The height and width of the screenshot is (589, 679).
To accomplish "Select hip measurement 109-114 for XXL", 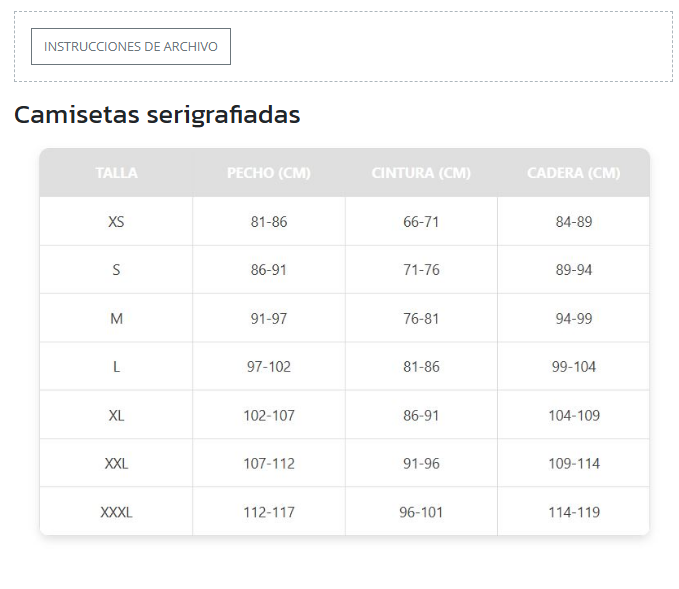I will pos(574,464).
